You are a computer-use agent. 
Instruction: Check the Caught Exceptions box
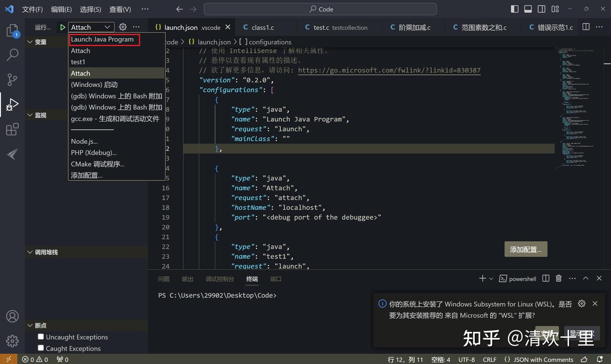41,348
